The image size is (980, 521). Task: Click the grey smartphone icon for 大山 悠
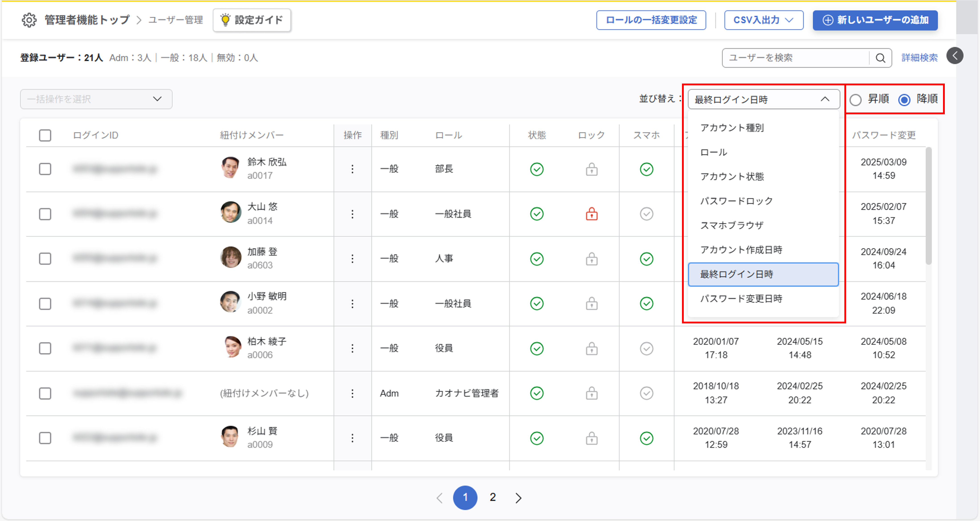pos(646,214)
